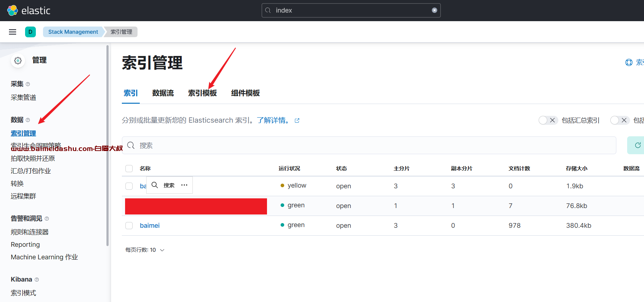Click the ellipsis in the cell popup
Image resolution: width=644 pixels, height=302 pixels.
184,185
